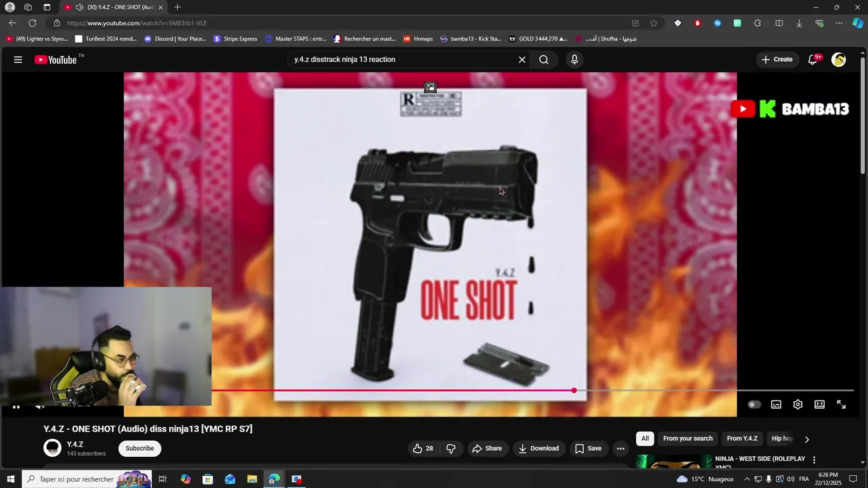Subscribe to the Y.4.Z channel
Image resolution: width=868 pixels, height=488 pixels.
click(x=140, y=448)
